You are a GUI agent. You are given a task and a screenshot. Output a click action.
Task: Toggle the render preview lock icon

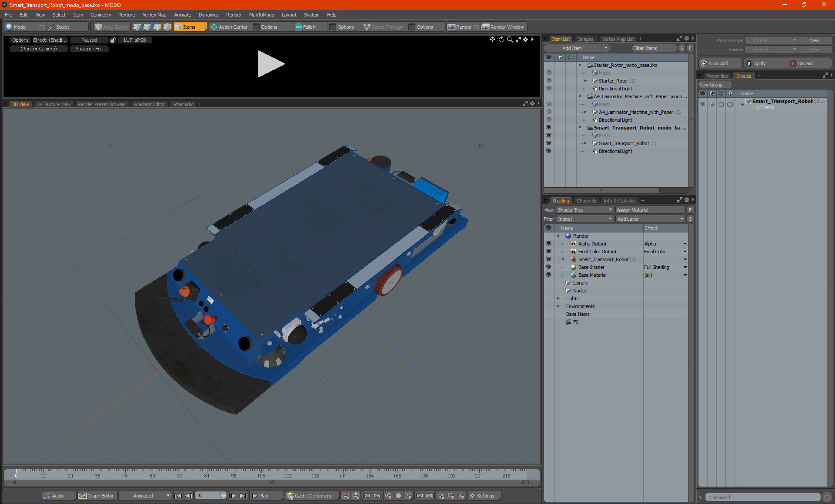(113, 40)
